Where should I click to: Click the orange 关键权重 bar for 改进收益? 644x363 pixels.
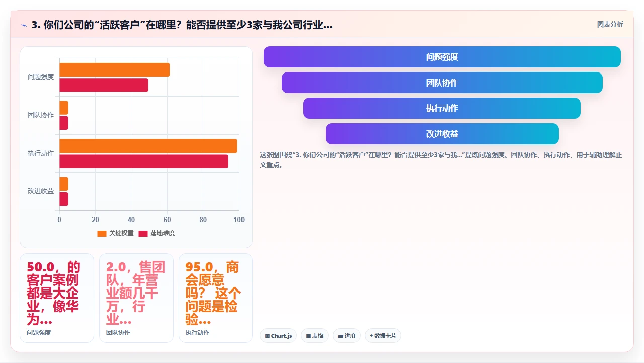tap(63, 184)
